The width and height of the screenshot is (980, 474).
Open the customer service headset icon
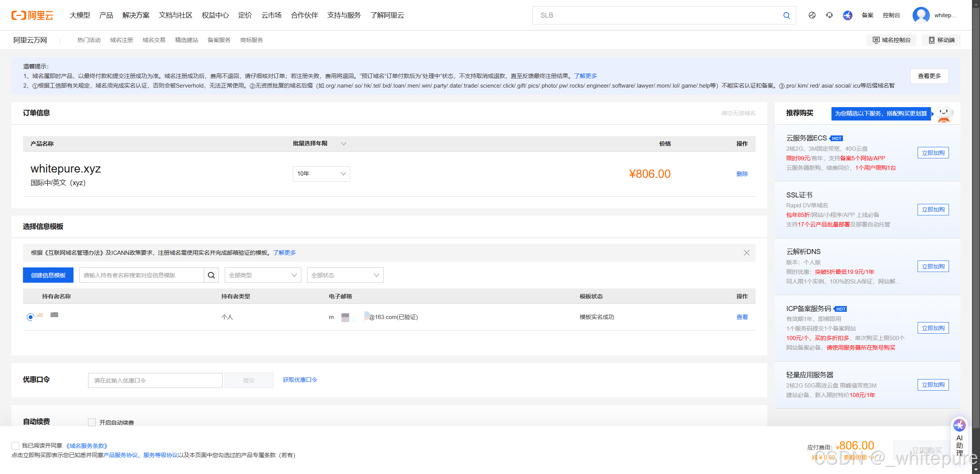829,15
